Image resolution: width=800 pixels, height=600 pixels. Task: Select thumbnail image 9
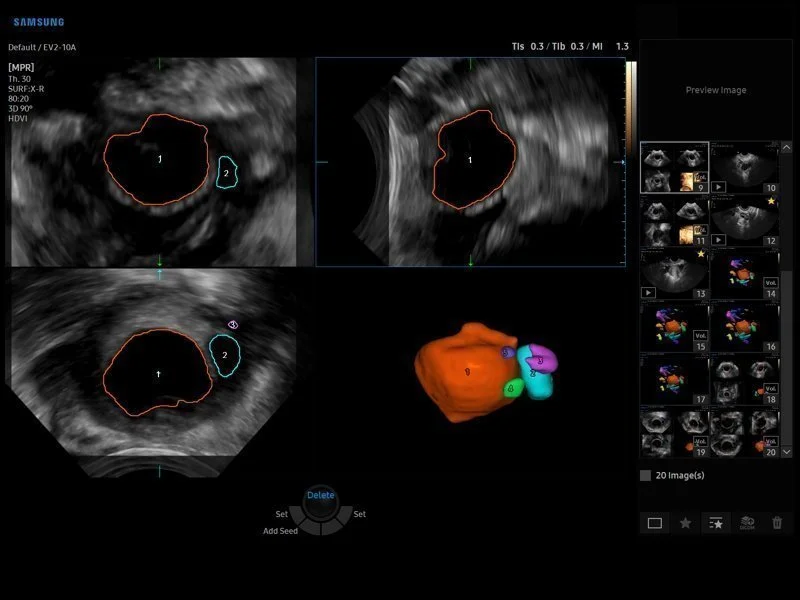pos(674,167)
